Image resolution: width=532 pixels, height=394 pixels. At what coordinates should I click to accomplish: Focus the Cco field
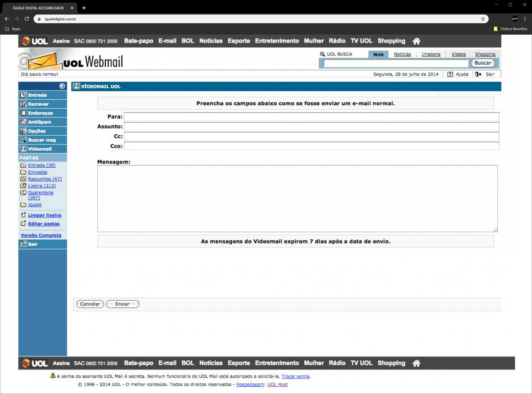tap(311, 146)
